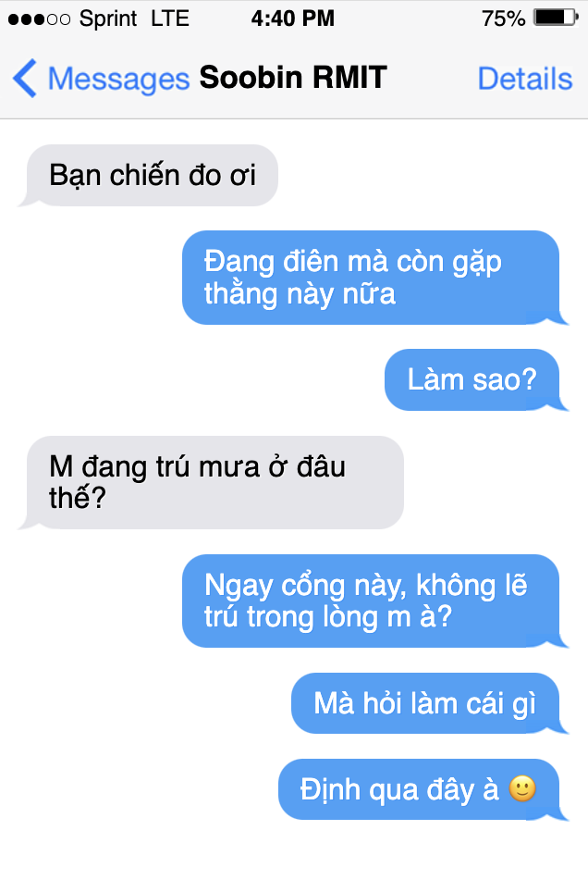
Task: Tap the smiley emoji in last message
Action: 522,789
